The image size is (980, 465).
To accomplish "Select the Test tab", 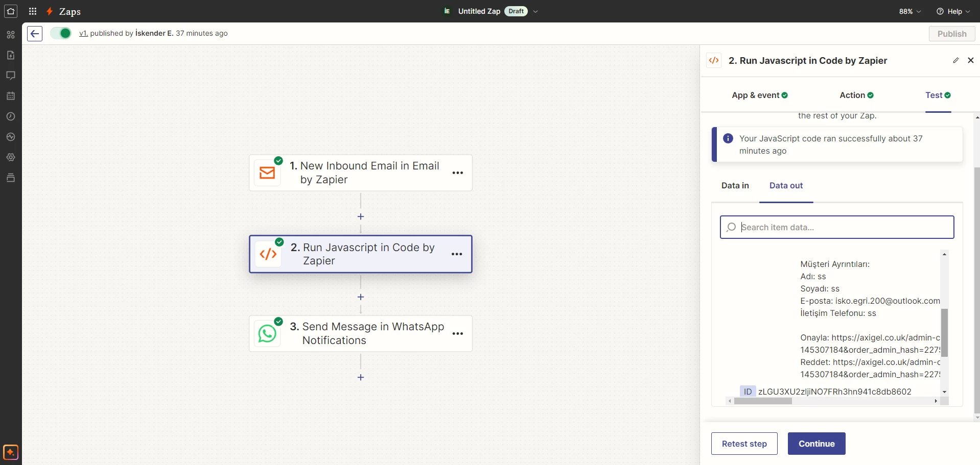I will click(x=938, y=95).
